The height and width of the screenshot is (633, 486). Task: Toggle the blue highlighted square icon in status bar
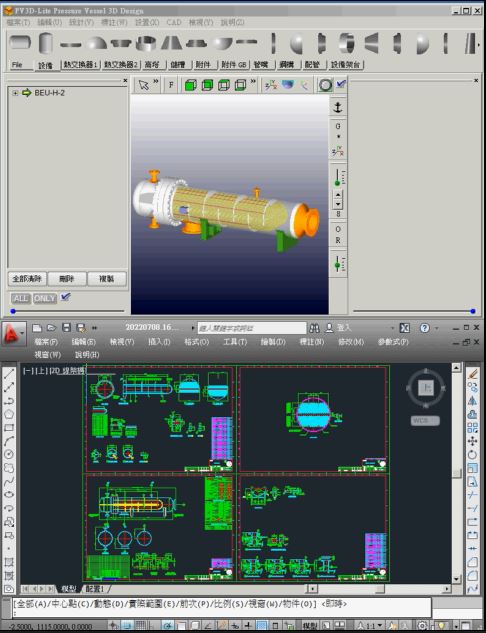[262, 626]
